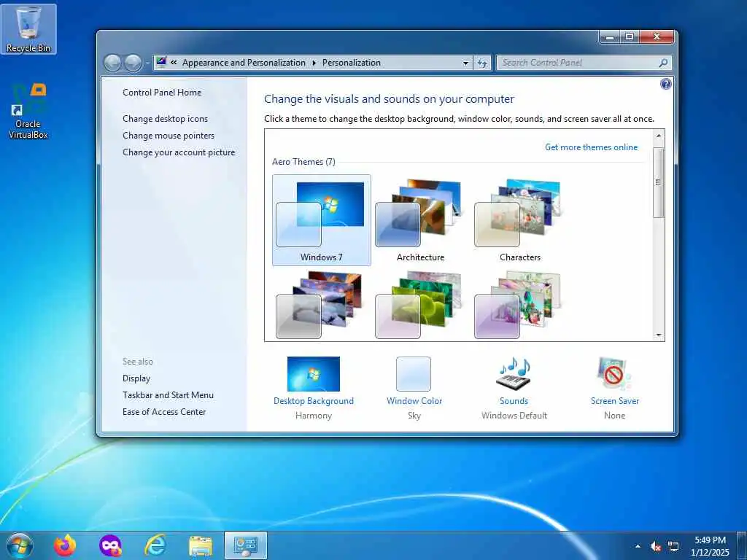Open the Help question mark icon
747x560 pixels.
665,85
